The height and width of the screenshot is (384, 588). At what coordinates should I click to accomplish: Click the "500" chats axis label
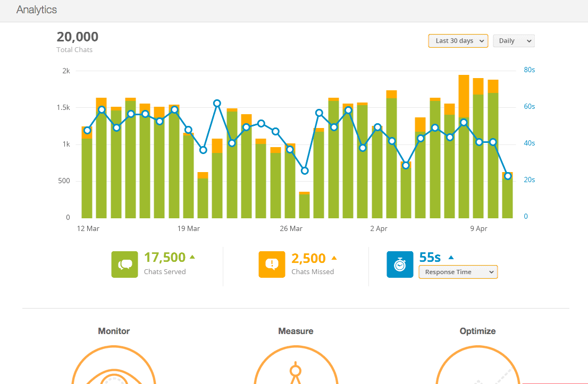(x=63, y=181)
